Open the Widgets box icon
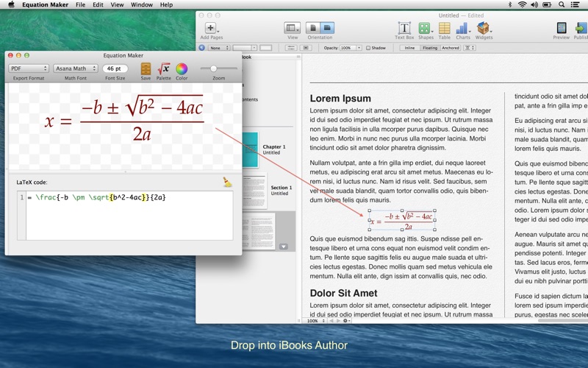The image size is (588, 368). tap(483, 28)
